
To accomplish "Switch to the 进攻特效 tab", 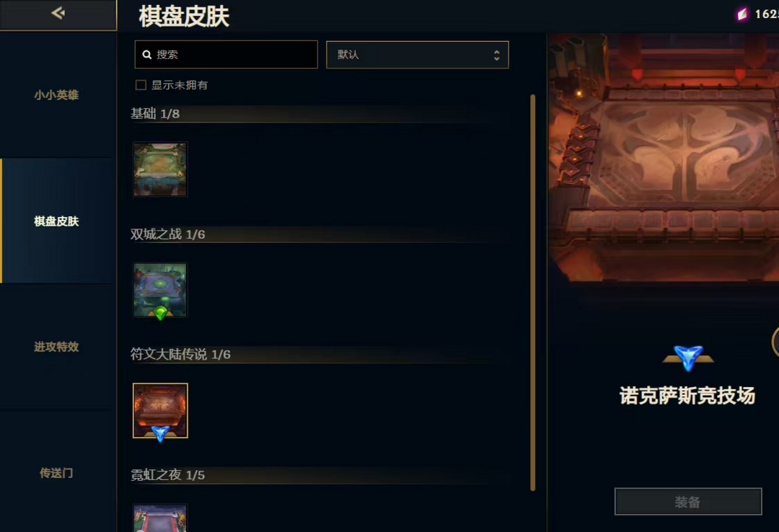I will tap(57, 347).
